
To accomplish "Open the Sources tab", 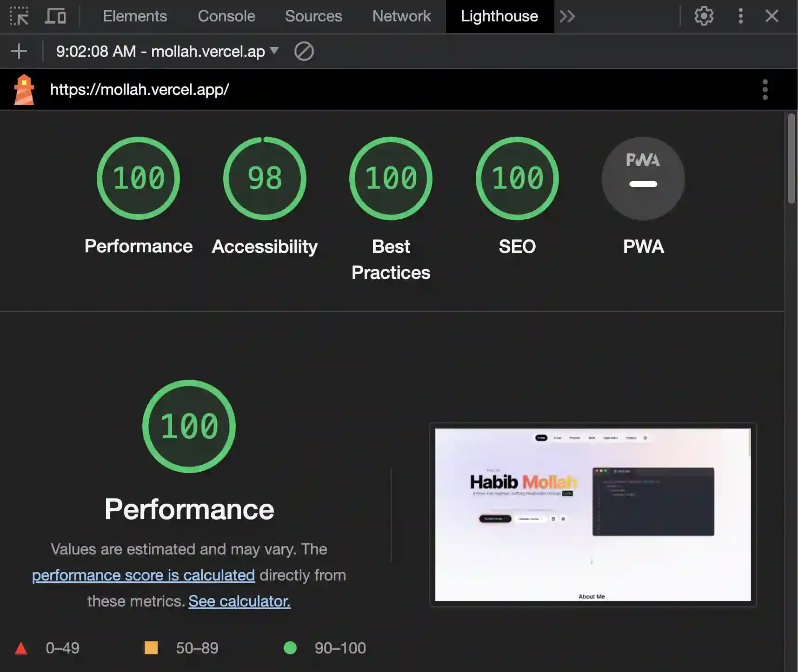I will tap(313, 16).
